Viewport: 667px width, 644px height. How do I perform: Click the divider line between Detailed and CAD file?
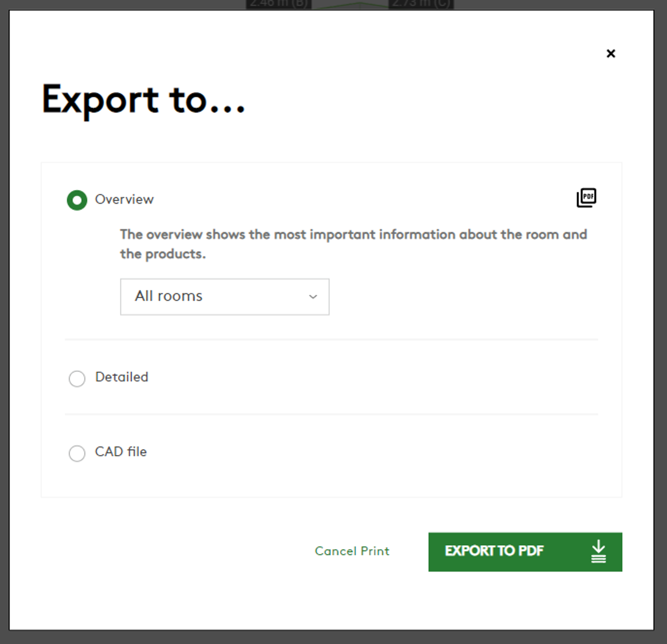pyautogui.click(x=331, y=414)
